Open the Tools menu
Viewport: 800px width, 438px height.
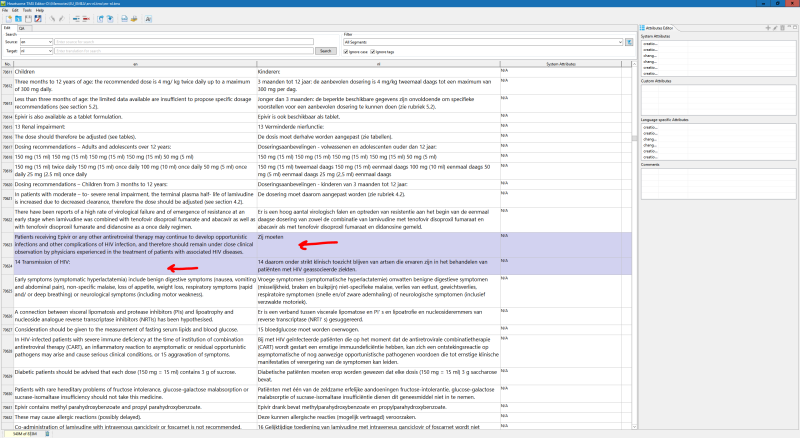pos(27,10)
